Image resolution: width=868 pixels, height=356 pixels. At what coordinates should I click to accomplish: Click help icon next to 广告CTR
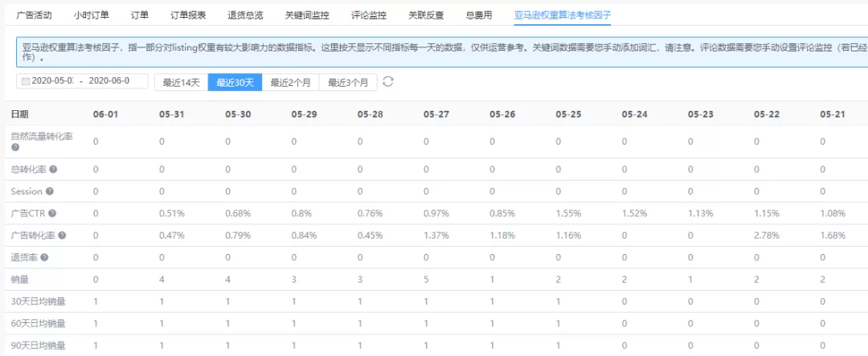click(x=52, y=213)
